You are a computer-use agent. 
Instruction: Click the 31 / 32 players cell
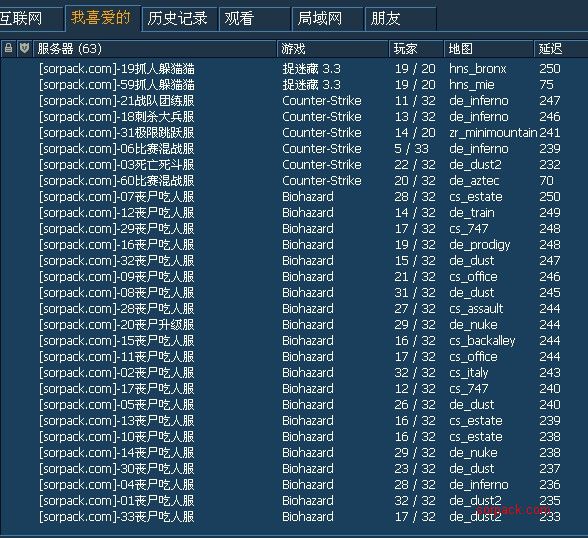[415, 293]
